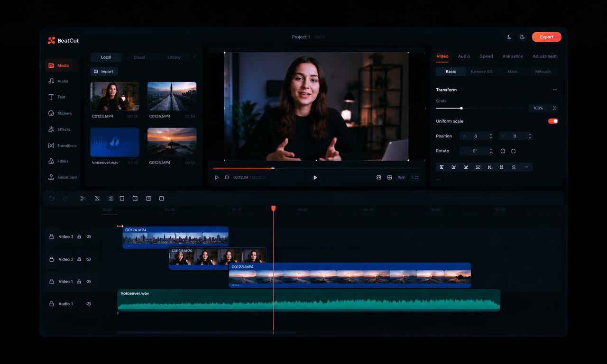Open the Audio section in the left sidebar
Screen dimensions: 607x364
pyautogui.click(x=59, y=81)
